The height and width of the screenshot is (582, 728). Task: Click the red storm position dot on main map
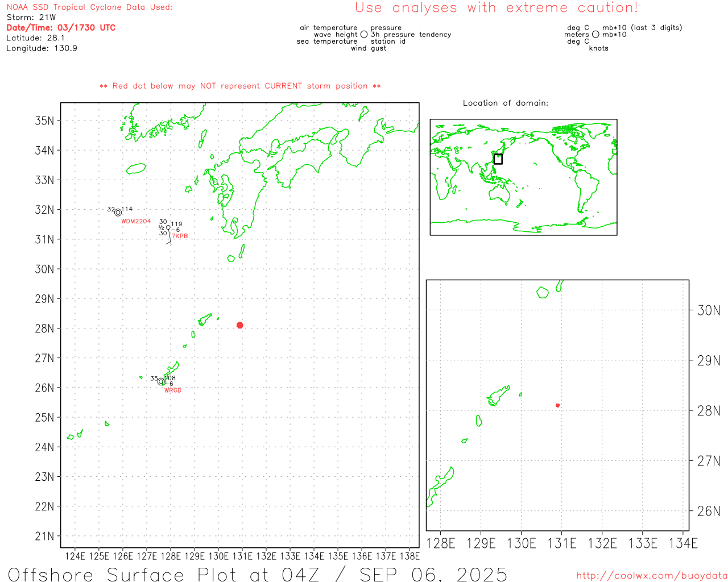coord(239,325)
